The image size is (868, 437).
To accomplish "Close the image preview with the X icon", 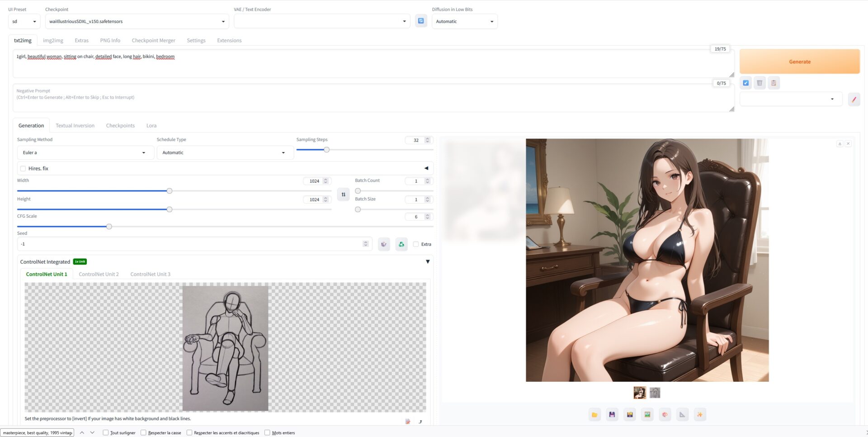I will (x=848, y=143).
